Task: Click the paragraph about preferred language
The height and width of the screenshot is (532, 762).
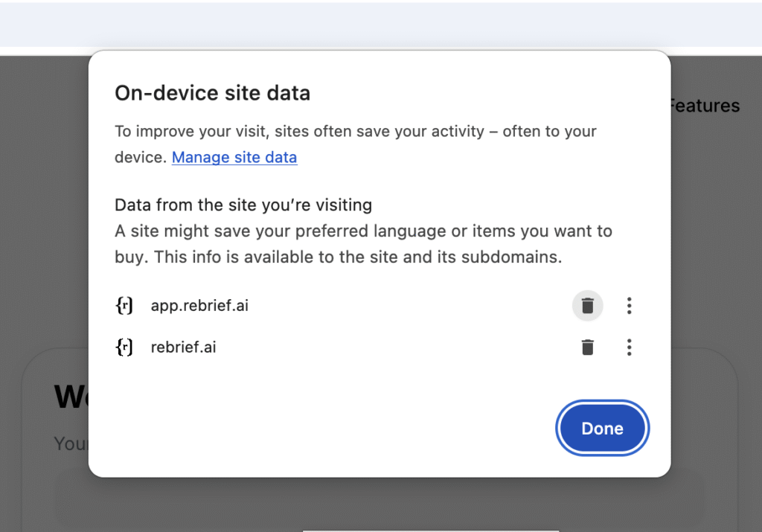Action: point(363,244)
